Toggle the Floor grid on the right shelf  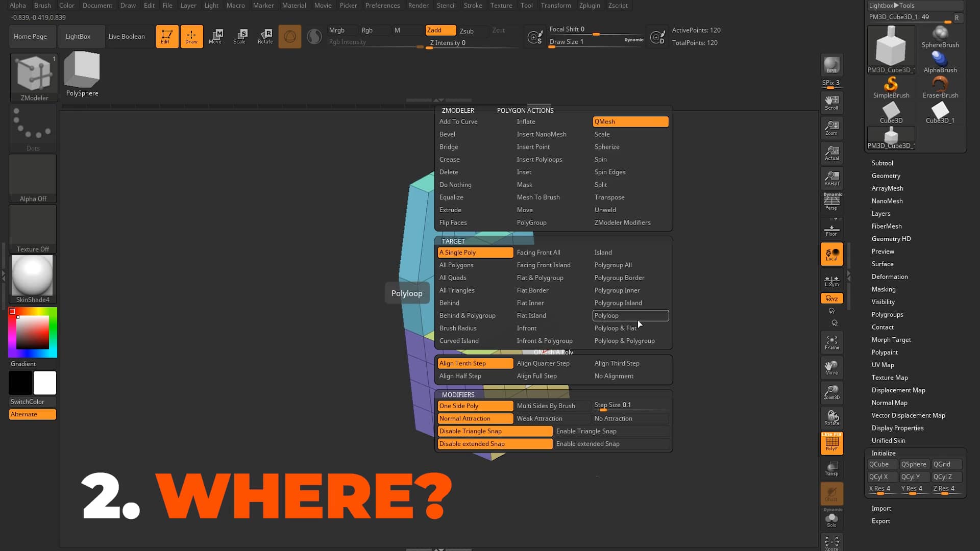tap(831, 228)
